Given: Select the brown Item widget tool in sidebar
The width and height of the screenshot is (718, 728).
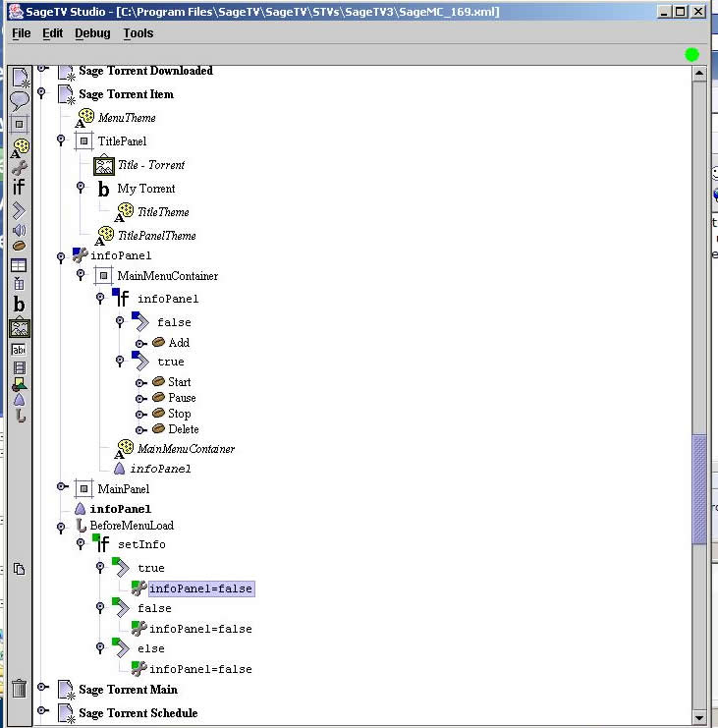Looking at the screenshot, I should tap(19, 246).
